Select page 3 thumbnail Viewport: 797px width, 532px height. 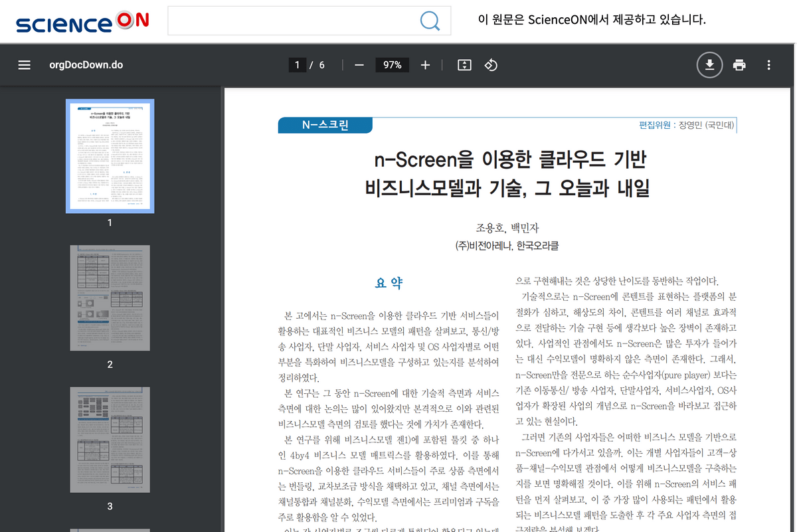(x=110, y=440)
